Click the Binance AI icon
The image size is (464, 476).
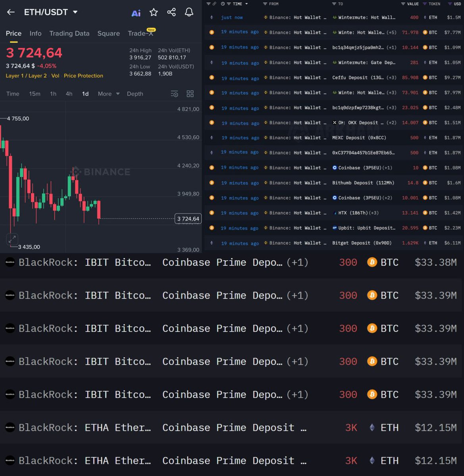click(x=136, y=12)
